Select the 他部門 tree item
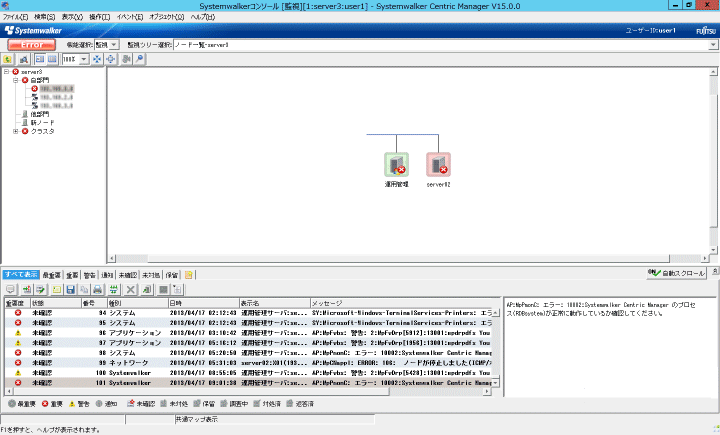The height and width of the screenshot is (435, 720). (40, 114)
